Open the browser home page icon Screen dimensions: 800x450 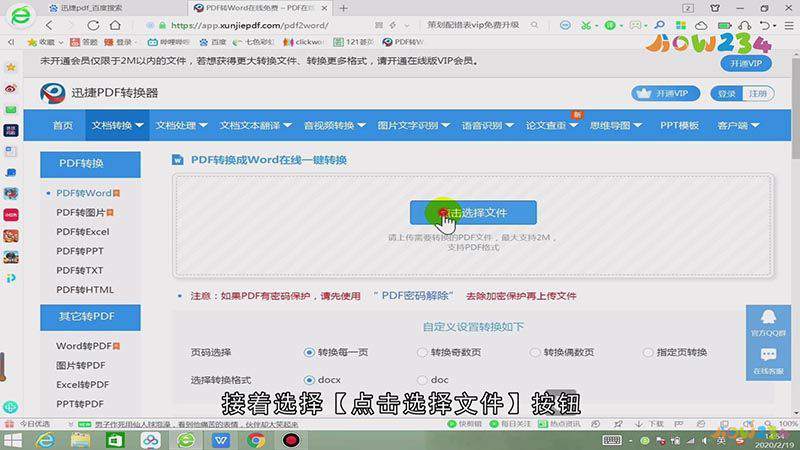[115, 25]
